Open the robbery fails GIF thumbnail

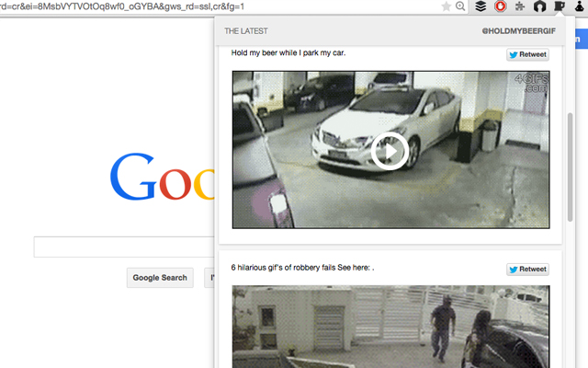click(x=390, y=327)
